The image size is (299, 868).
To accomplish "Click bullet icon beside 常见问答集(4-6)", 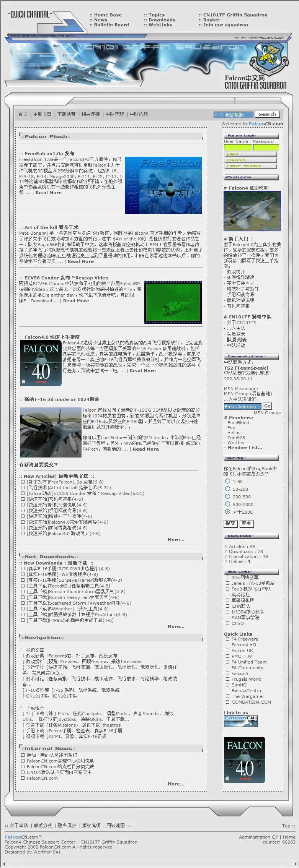I will [x=23, y=499].
